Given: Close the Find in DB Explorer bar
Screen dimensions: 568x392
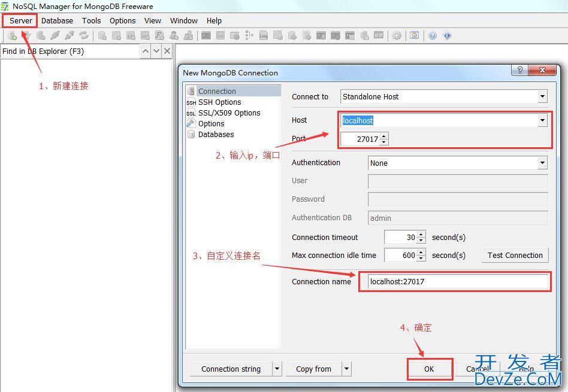Looking at the screenshot, I should point(167,51).
